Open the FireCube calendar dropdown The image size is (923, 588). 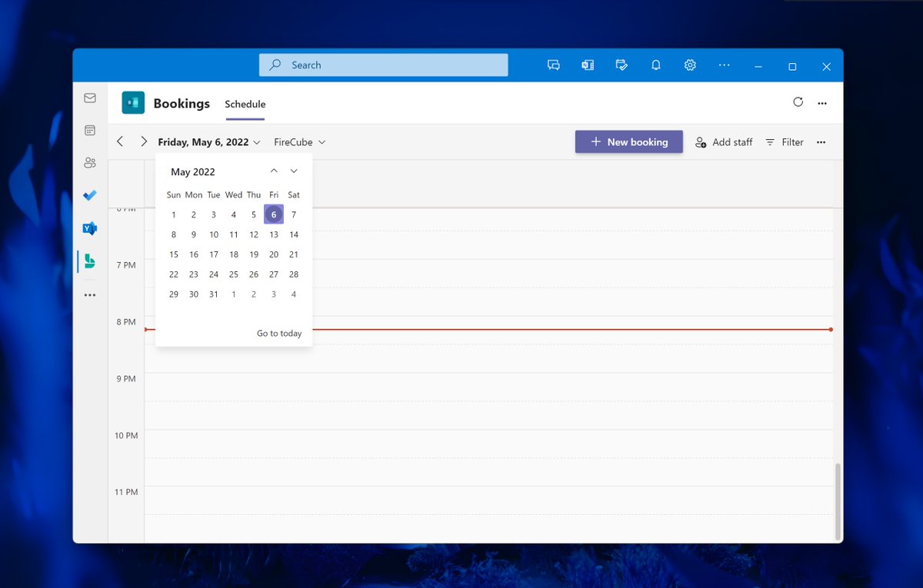(x=300, y=142)
